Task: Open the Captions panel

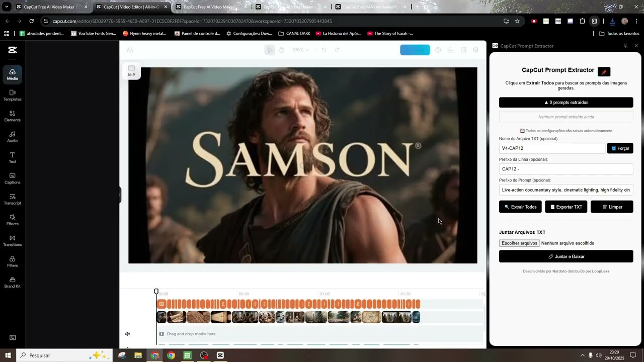Action: click(x=13, y=178)
